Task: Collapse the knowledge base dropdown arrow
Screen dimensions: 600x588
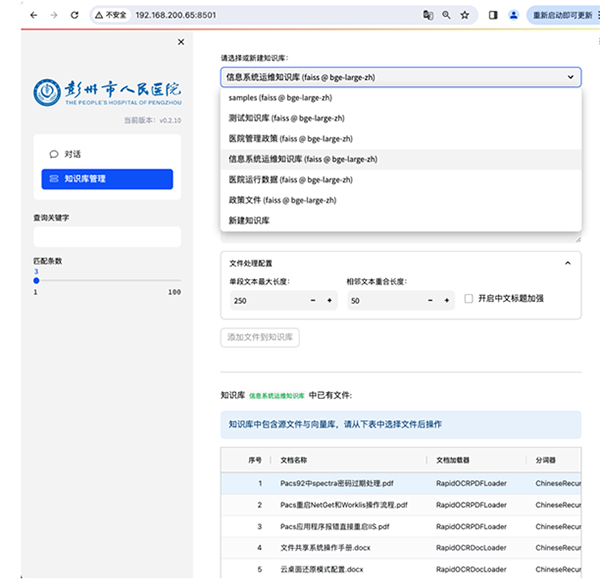Action: coord(570,77)
